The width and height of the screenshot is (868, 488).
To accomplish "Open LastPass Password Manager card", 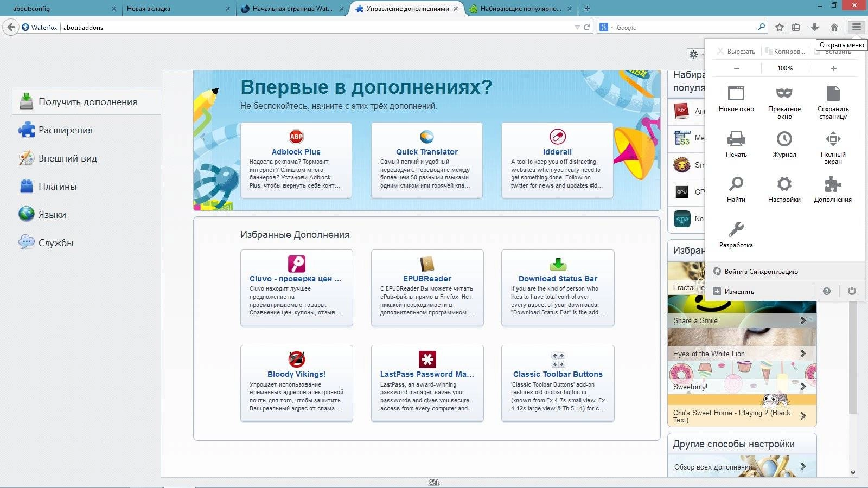I will [427, 383].
